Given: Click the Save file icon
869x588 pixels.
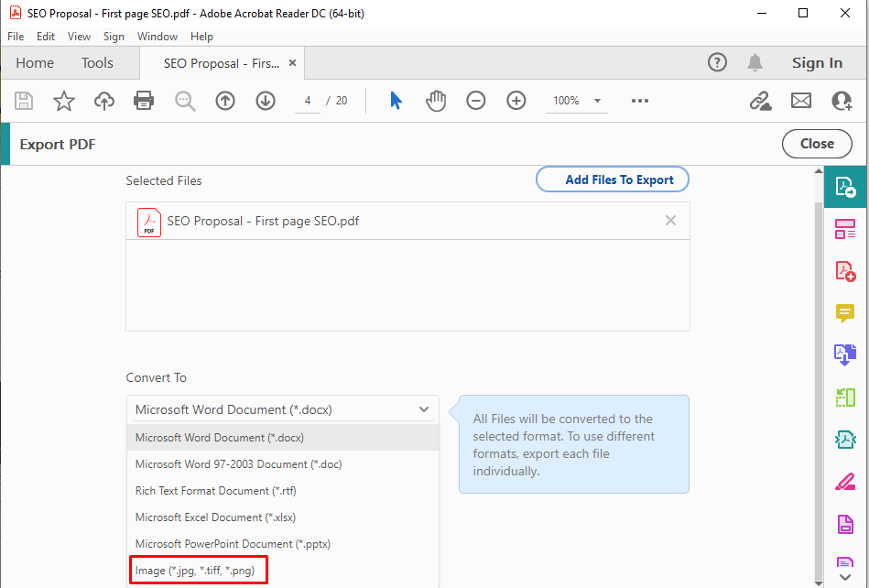Looking at the screenshot, I should (24, 101).
